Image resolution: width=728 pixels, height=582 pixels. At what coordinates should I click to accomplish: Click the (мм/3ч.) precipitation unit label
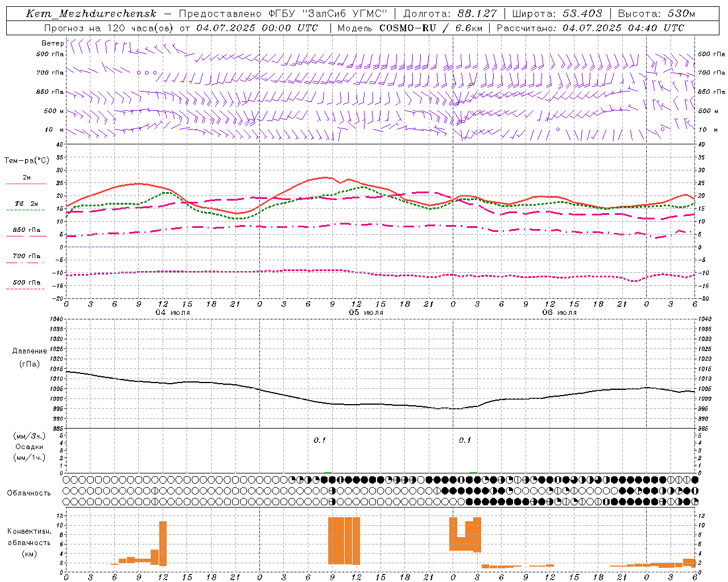[30, 436]
